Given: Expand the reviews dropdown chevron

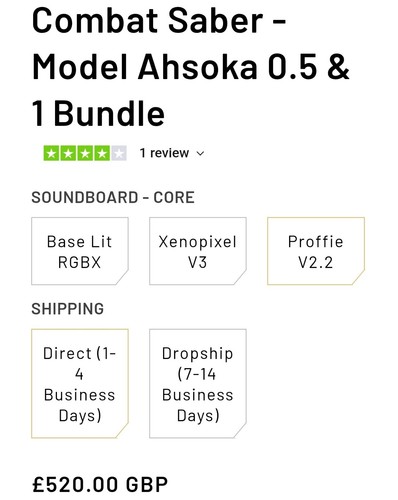Looking at the screenshot, I should tap(200, 154).
